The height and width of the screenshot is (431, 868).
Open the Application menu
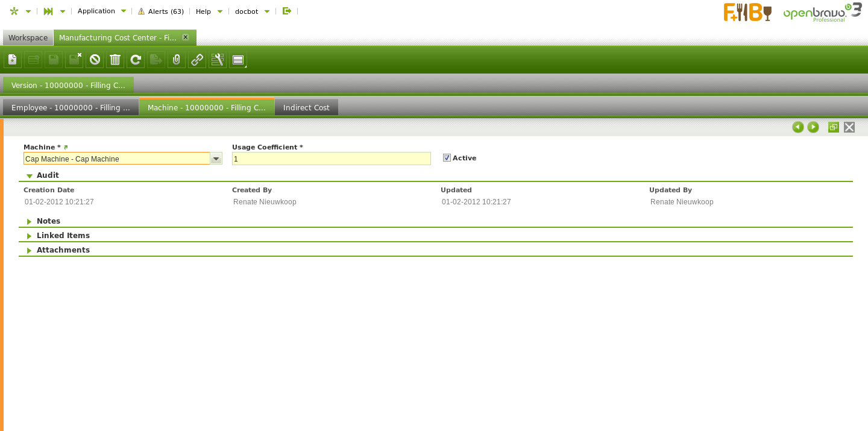point(101,11)
